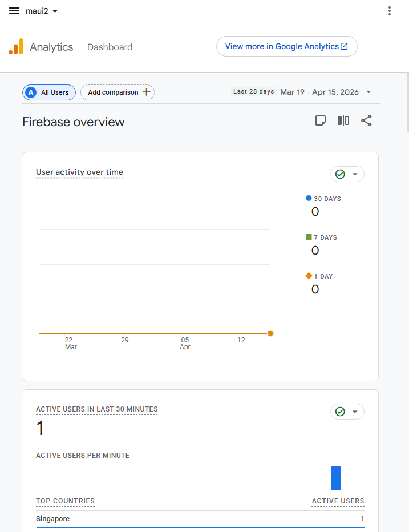Select the Singapore country row

coord(200,519)
